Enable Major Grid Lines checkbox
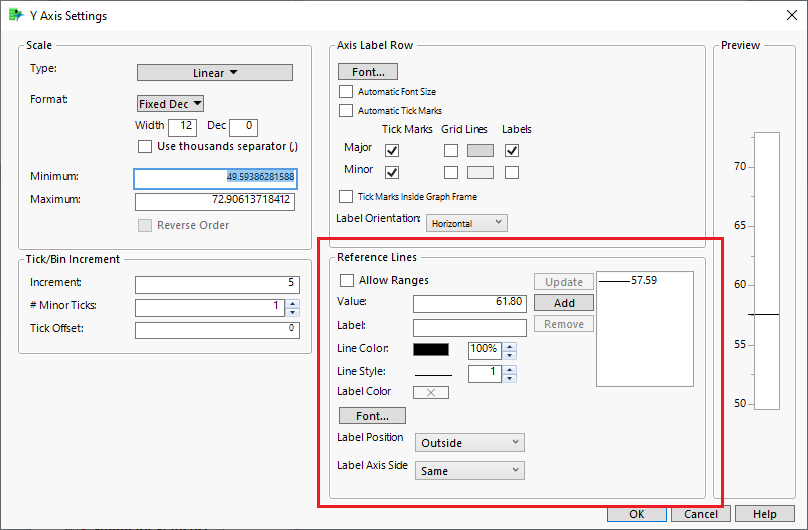808x530 pixels. click(451, 150)
